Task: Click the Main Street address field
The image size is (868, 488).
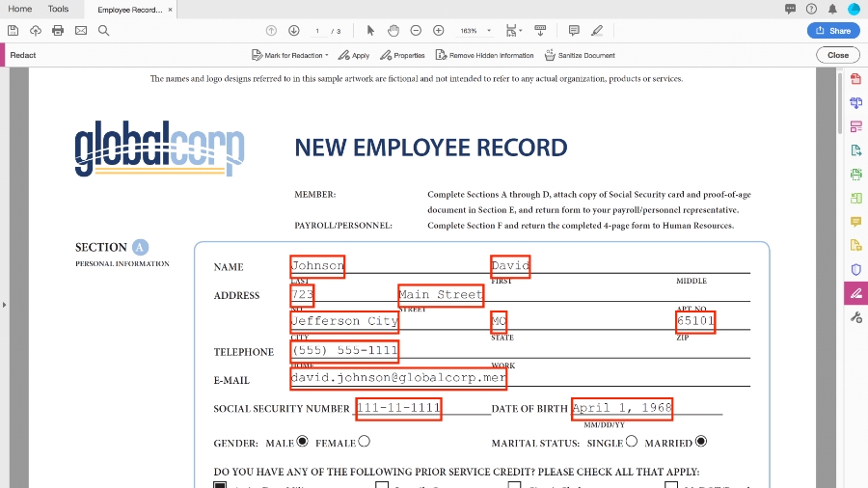Action: [x=441, y=295]
